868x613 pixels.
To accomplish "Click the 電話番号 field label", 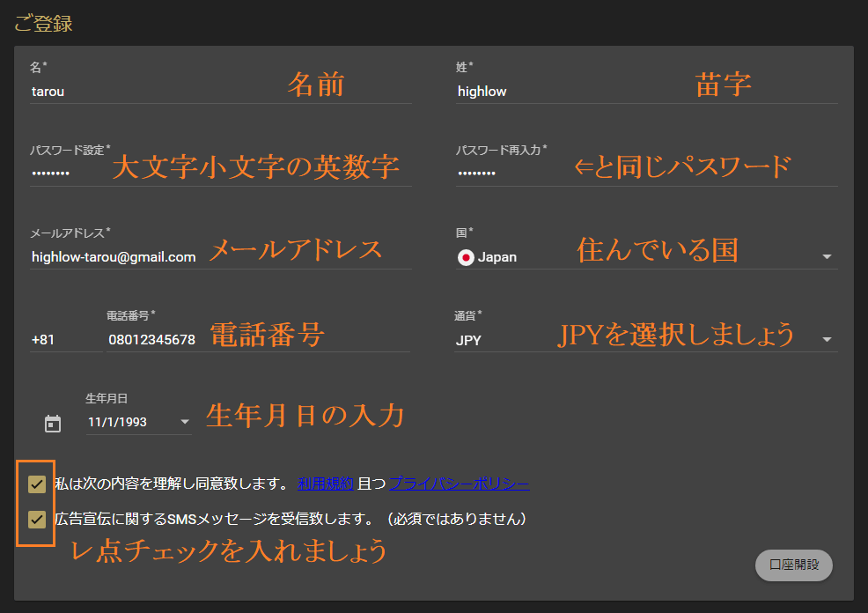I will [x=130, y=315].
